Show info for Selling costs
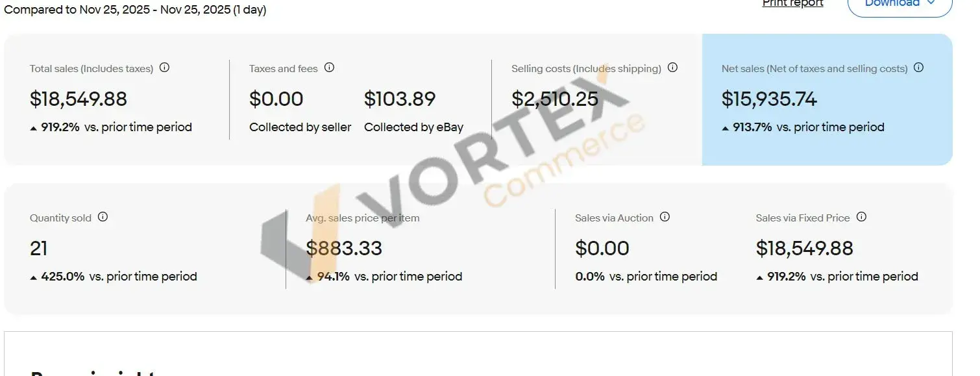Screen dimensions: 980x376 [x=672, y=68]
